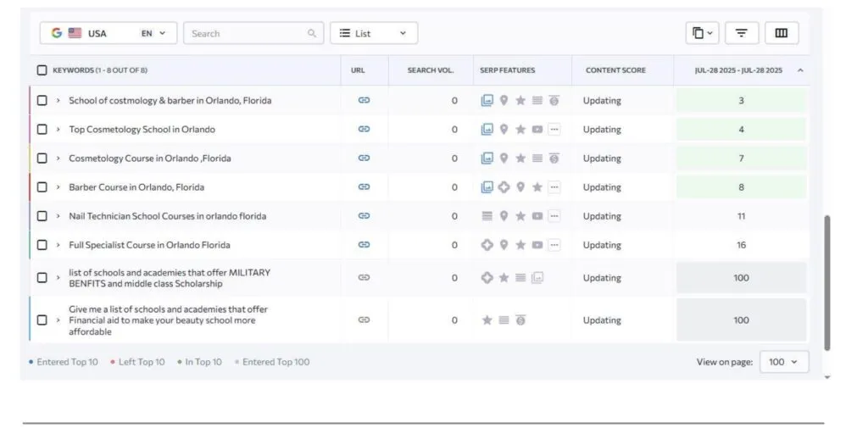
Task: Click the vertical table scrollbar
Action: coord(827,282)
